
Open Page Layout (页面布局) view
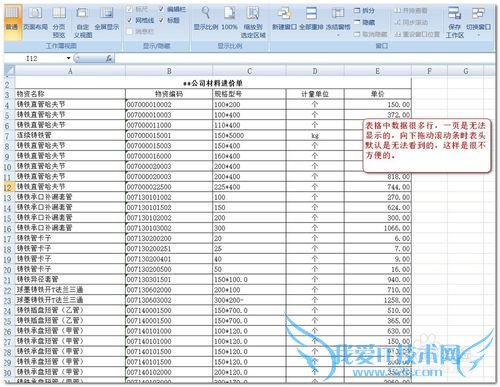[35, 18]
